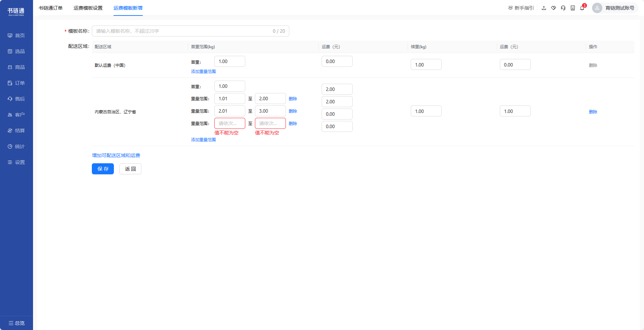Image resolution: width=644 pixels, height=330 pixels.
Task: Click empty weight range end field with error
Action: pyautogui.click(x=270, y=123)
